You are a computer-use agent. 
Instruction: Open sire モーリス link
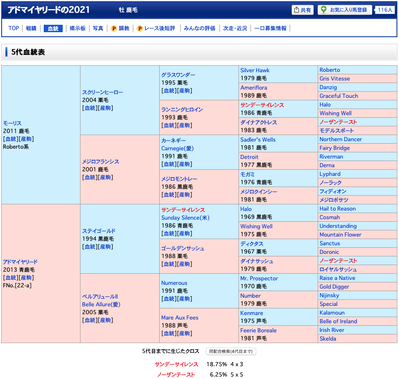click(x=12, y=123)
